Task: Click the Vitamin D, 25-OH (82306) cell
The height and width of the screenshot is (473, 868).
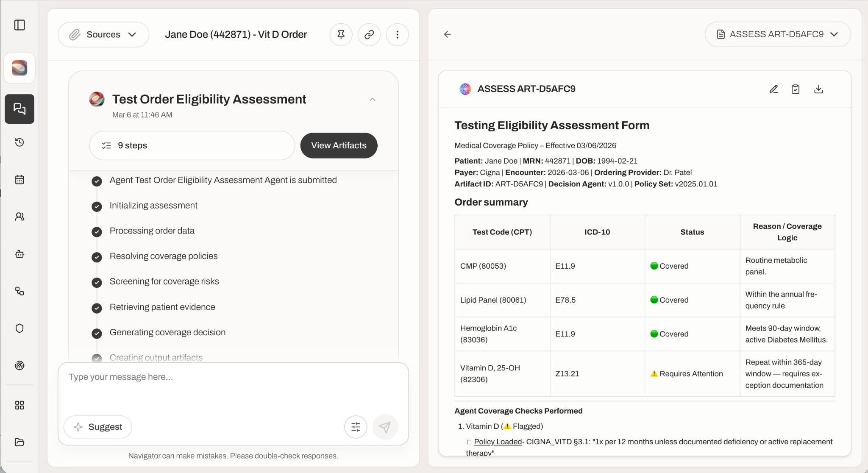Action: coord(502,374)
